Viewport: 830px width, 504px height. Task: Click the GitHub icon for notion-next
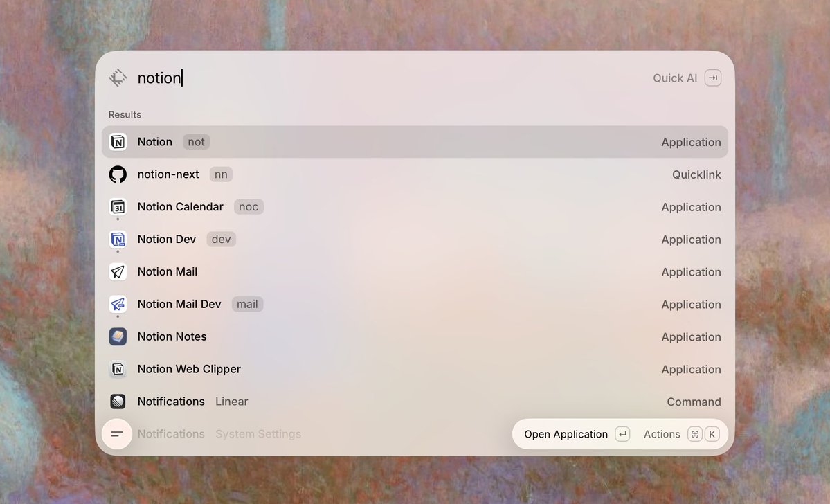pos(118,174)
